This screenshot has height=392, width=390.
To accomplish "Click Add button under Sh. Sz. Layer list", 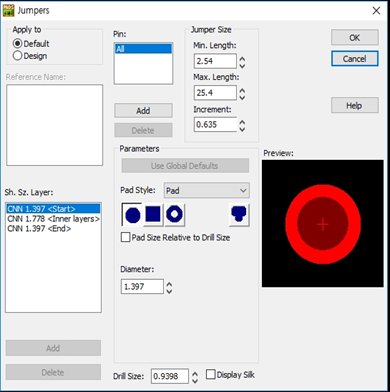I will [53, 348].
